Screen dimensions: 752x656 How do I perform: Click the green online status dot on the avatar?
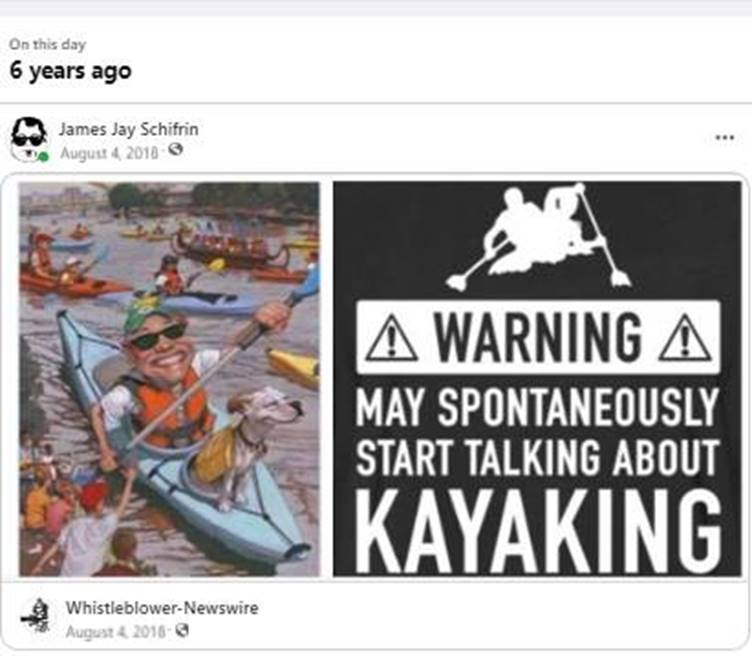tap(44, 157)
